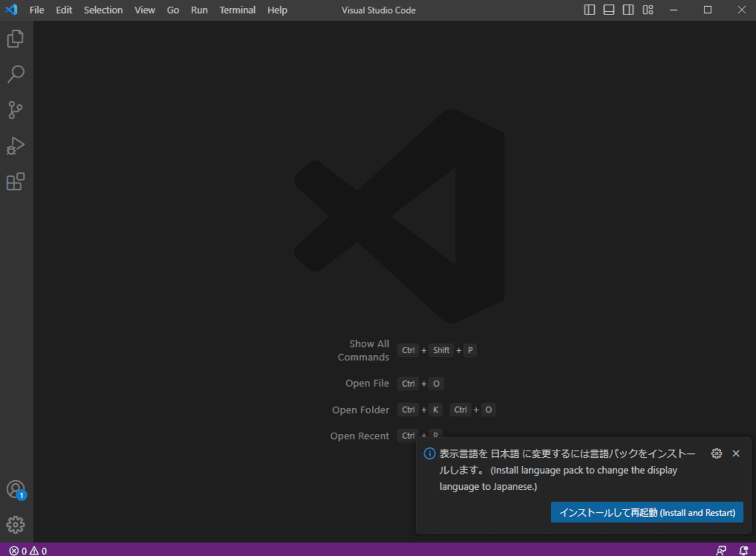Click the "P" key hint
756x556 pixels.
[470, 350]
